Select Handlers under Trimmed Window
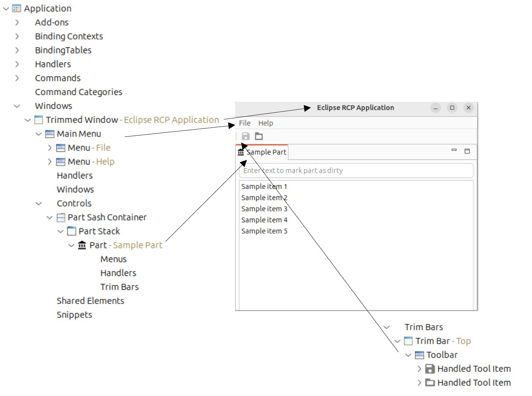Viewport: 532px width, 396px height. point(75,176)
